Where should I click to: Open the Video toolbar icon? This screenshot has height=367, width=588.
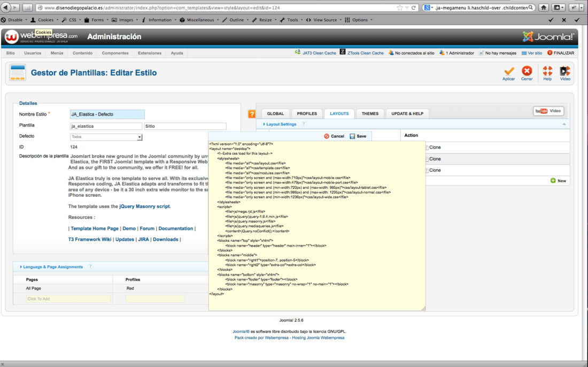point(565,71)
